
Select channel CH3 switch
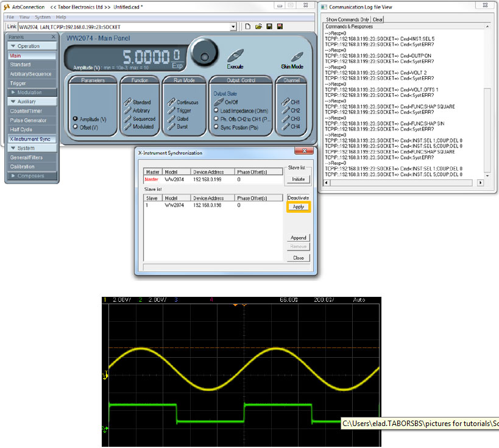click(x=286, y=118)
